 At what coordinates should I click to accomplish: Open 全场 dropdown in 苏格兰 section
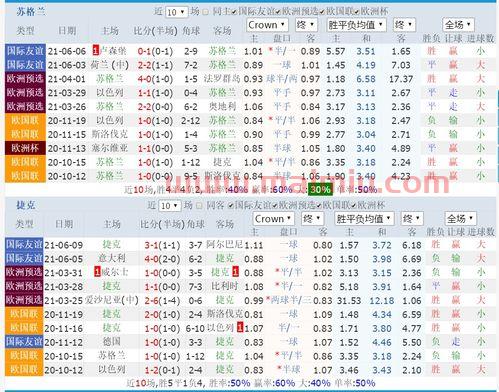pos(458,25)
